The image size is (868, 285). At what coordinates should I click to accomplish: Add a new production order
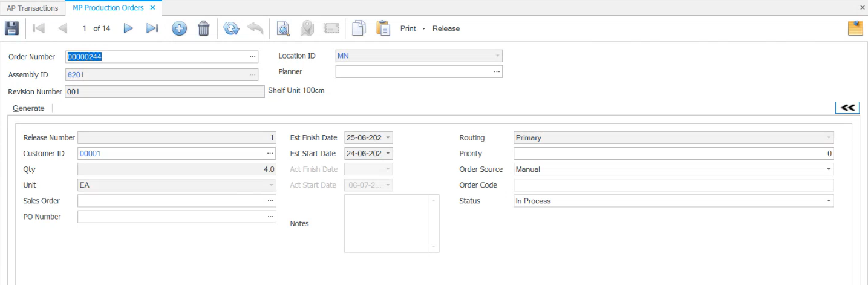[179, 28]
